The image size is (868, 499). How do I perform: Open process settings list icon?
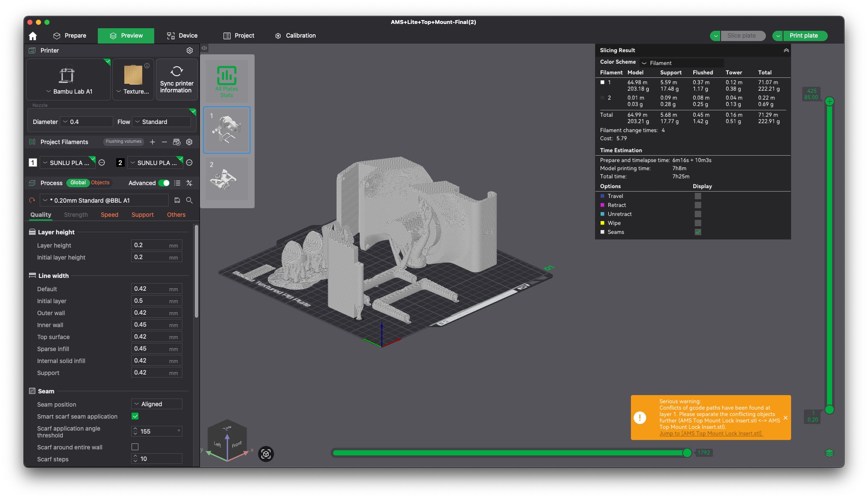pos(177,183)
